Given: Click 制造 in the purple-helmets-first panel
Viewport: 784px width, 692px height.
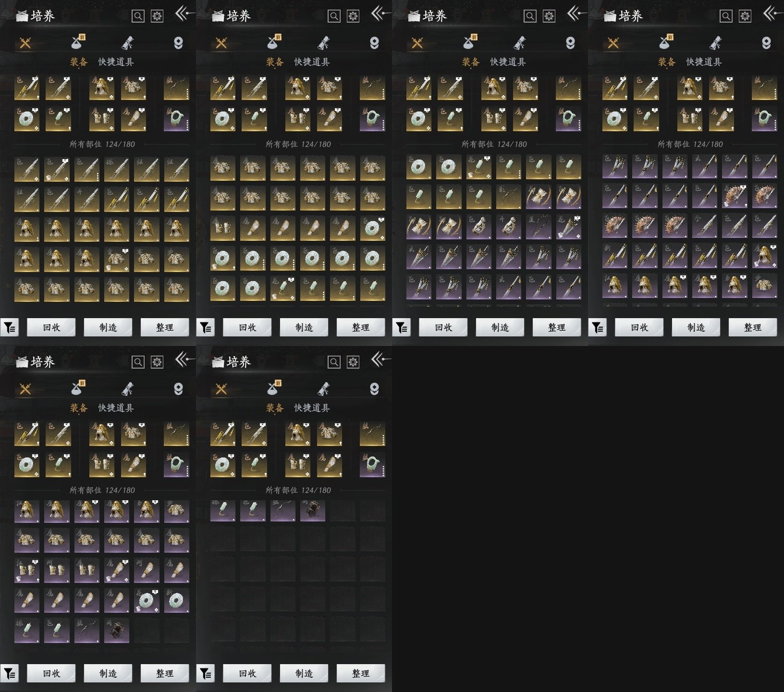Looking at the screenshot, I should pos(108,674).
